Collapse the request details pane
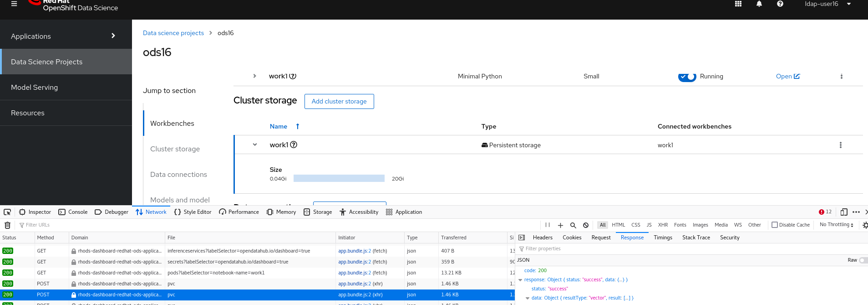Viewport: 868px width, 305px height. 522,238
